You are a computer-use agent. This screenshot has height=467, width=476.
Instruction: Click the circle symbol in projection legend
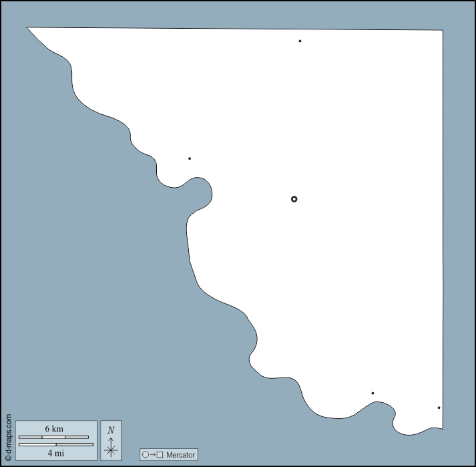click(146, 455)
